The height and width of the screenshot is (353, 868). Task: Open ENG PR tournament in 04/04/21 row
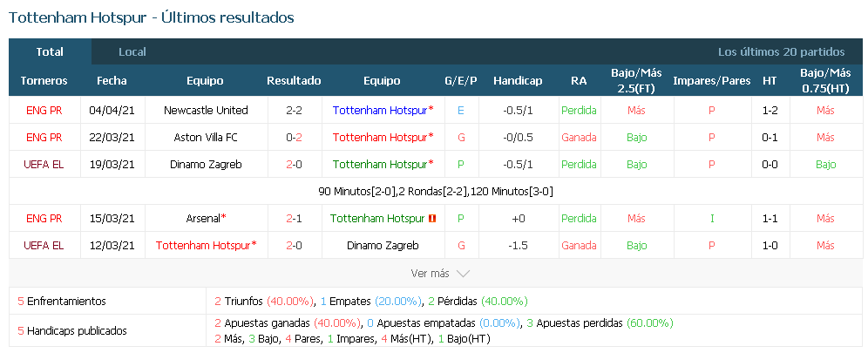tap(44, 110)
